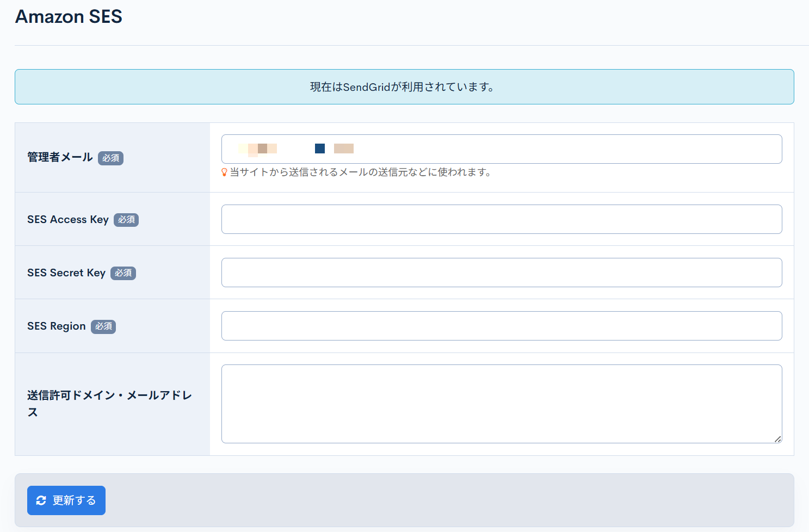Click the 必須 badge next to SES Region
The height and width of the screenshot is (532, 809).
[x=103, y=326]
